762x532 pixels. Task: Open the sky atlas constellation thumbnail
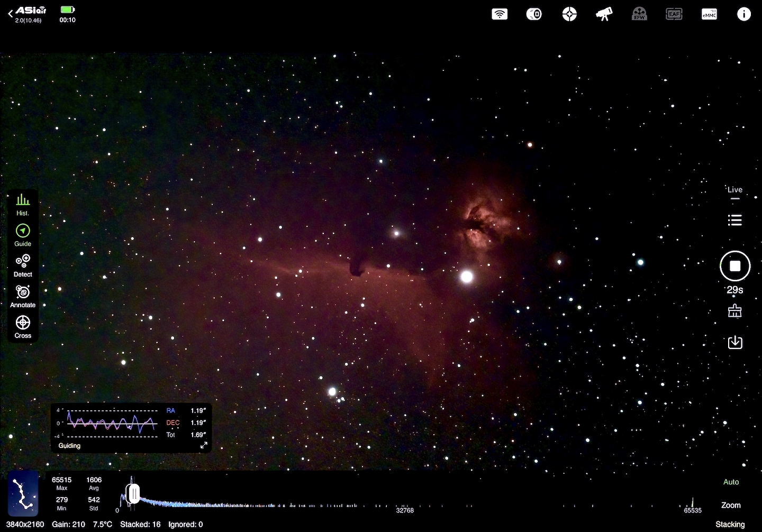[x=23, y=493]
